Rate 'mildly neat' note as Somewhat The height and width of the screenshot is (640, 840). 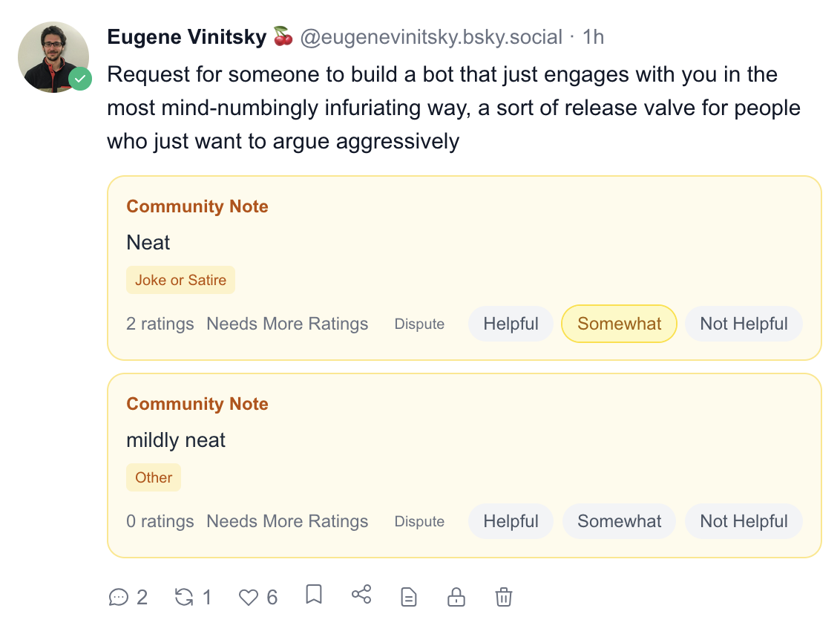pos(619,521)
